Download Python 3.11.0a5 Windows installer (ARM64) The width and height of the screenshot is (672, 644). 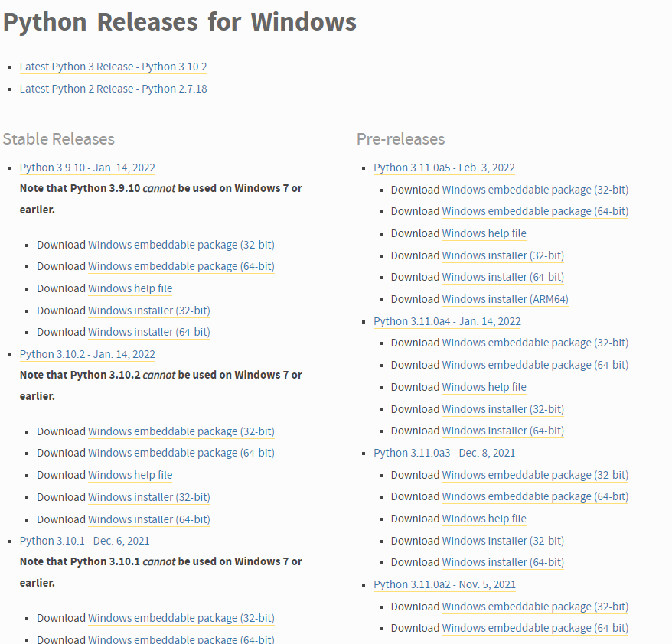click(x=505, y=299)
